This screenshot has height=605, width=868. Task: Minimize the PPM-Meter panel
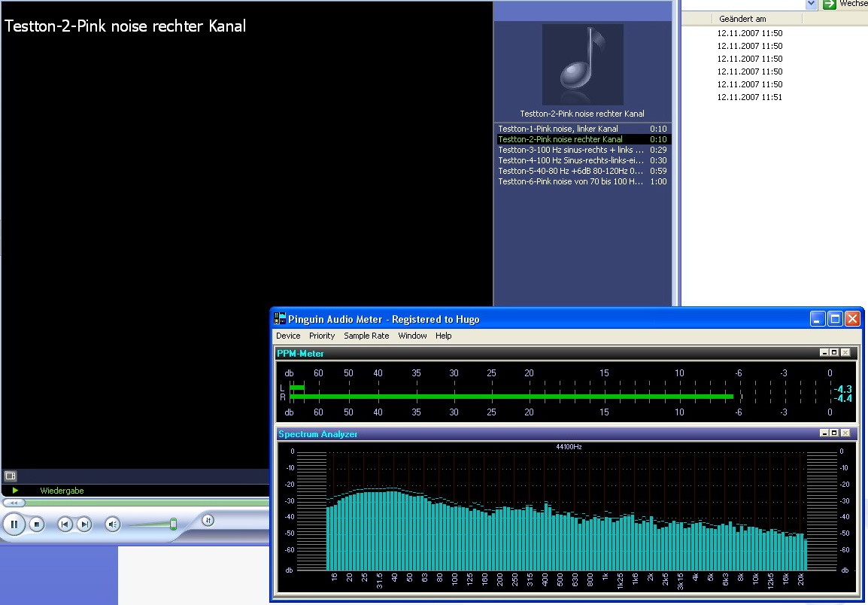click(x=824, y=352)
